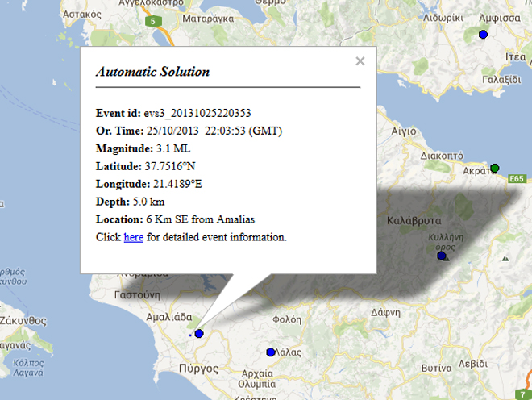Select the green marker near Ακράτα
532x400 pixels.
click(495, 168)
